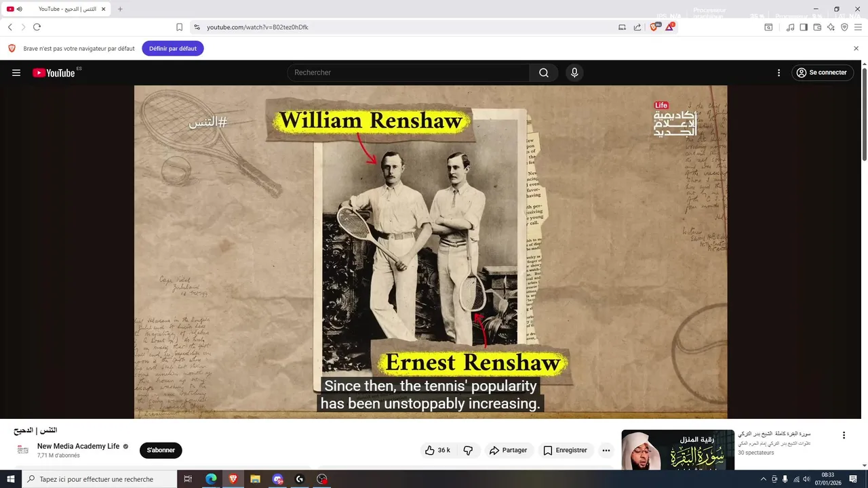The image size is (868, 488).
Task: Open Task View in the taskbar
Action: tap(189, 479)
